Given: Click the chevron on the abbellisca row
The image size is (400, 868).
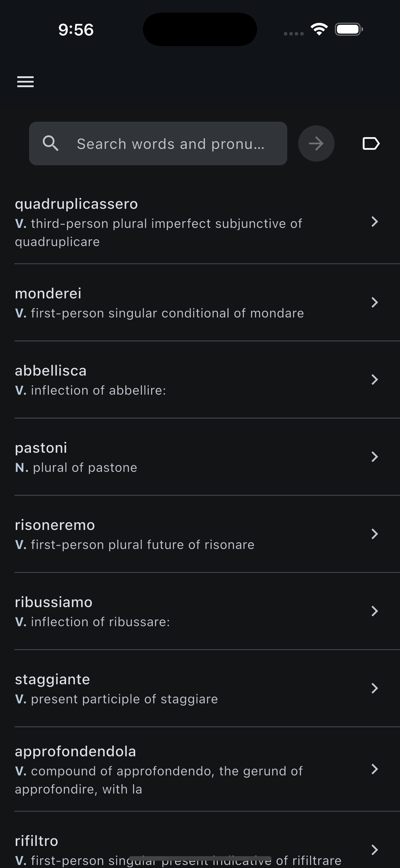Looking at the screenshot, I should tap(374, 380).
